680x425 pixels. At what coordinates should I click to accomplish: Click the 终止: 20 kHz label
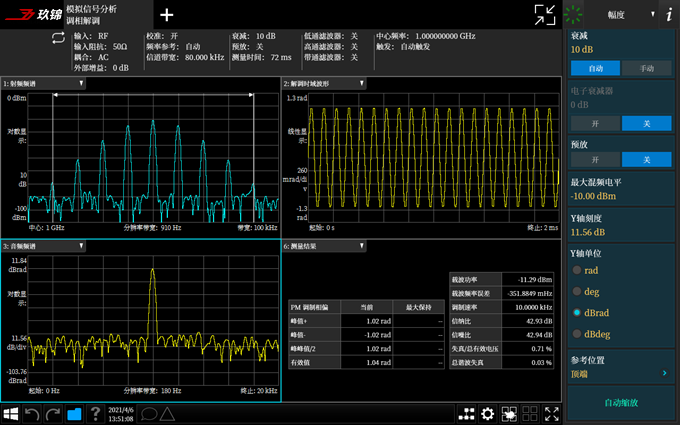[259, 391]
